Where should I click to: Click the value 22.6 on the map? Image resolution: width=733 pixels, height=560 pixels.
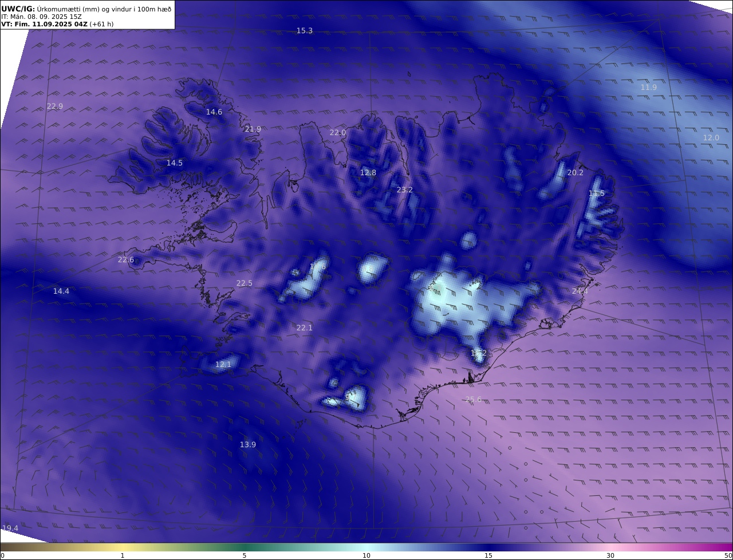click(126, 260)
